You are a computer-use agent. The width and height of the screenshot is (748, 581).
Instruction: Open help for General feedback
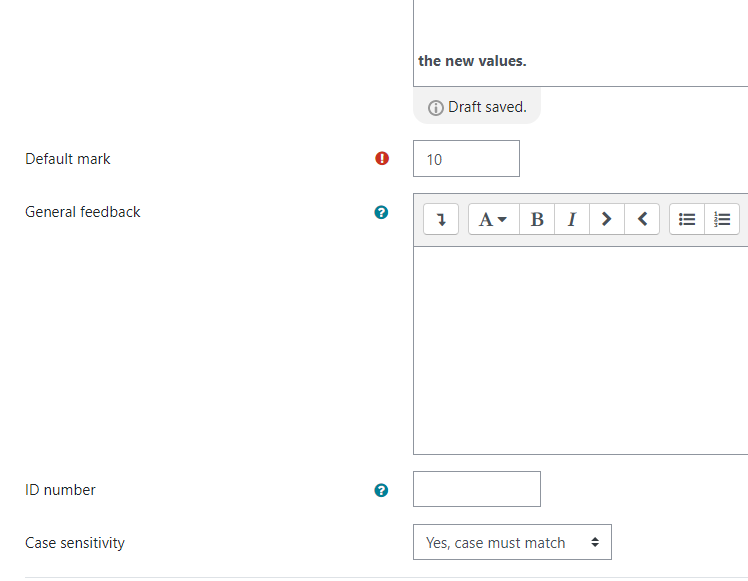pos(381,212)
